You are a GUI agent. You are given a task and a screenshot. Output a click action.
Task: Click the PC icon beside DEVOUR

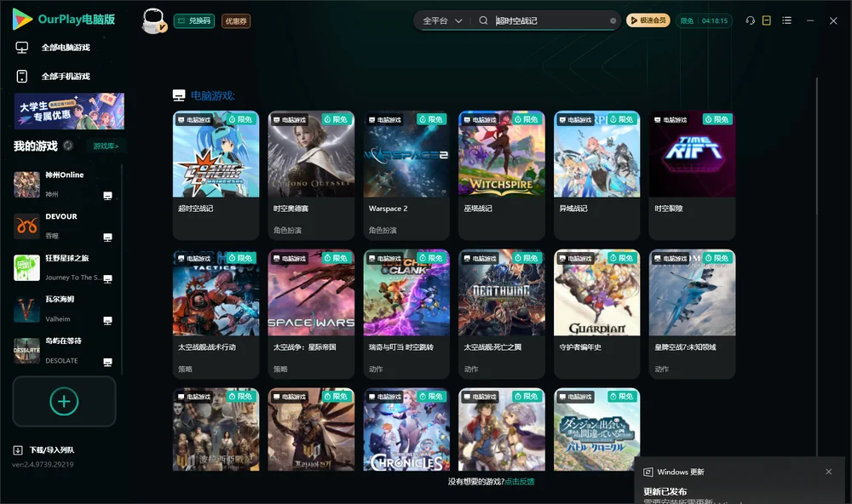point(107,238)
